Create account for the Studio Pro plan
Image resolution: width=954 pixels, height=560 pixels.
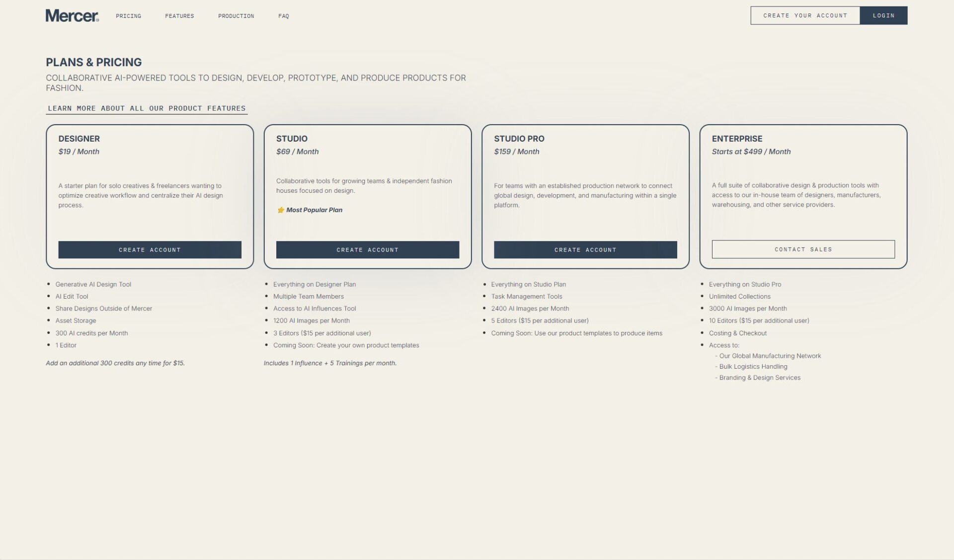[x=585, y=250]
